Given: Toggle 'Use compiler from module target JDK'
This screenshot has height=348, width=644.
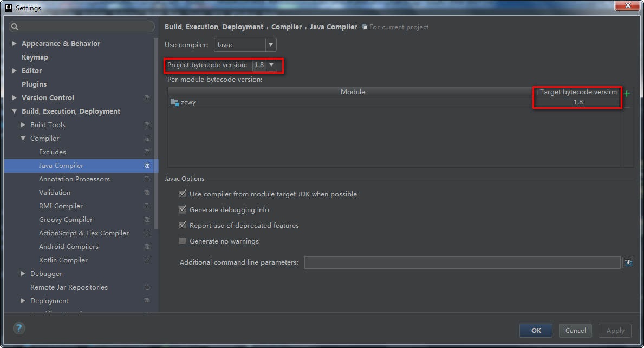Looking at the screenshot, I should [x=183, y=194].
